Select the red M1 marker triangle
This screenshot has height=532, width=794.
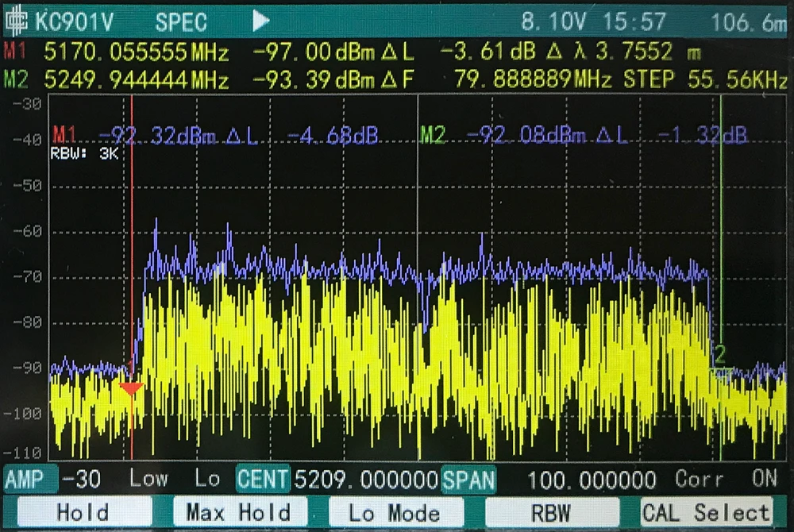point(131,388)
